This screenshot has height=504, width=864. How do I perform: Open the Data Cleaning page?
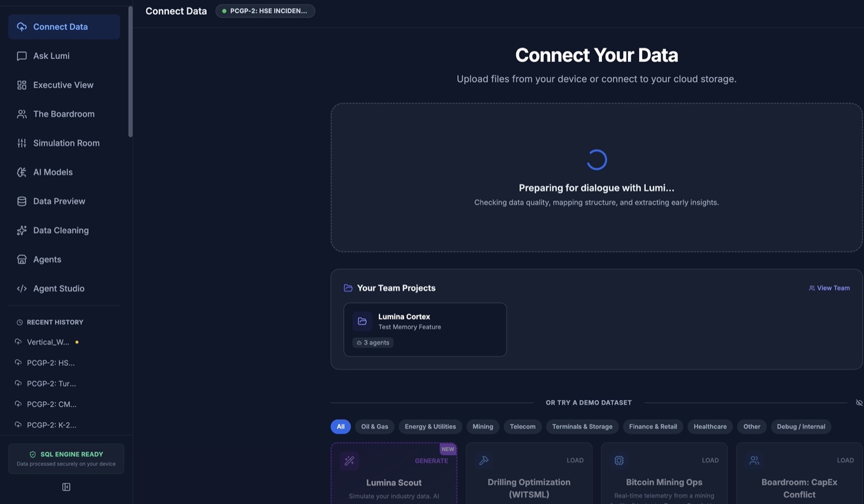pyautogui.click(x=64, y=230)
